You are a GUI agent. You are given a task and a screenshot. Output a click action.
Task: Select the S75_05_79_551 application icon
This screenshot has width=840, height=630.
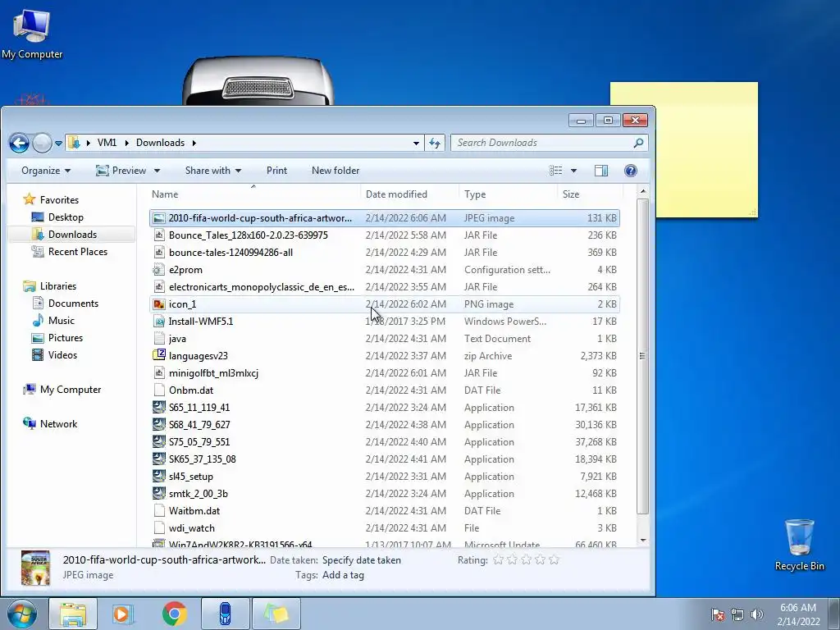coord(158,441)
